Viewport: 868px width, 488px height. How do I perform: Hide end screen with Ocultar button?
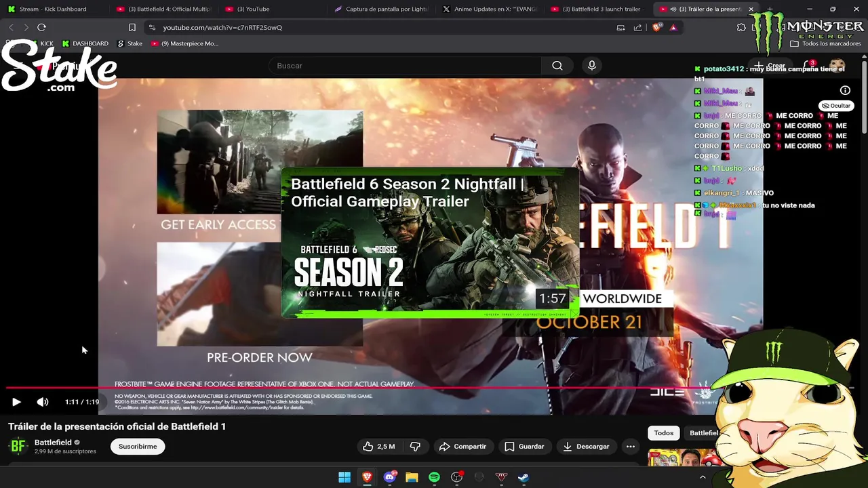coord(835,106)
